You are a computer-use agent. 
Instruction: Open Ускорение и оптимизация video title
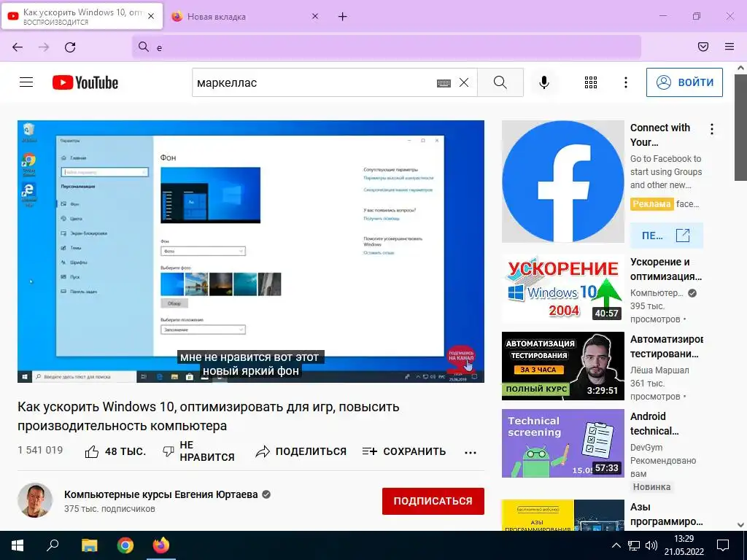pos(666,269)
